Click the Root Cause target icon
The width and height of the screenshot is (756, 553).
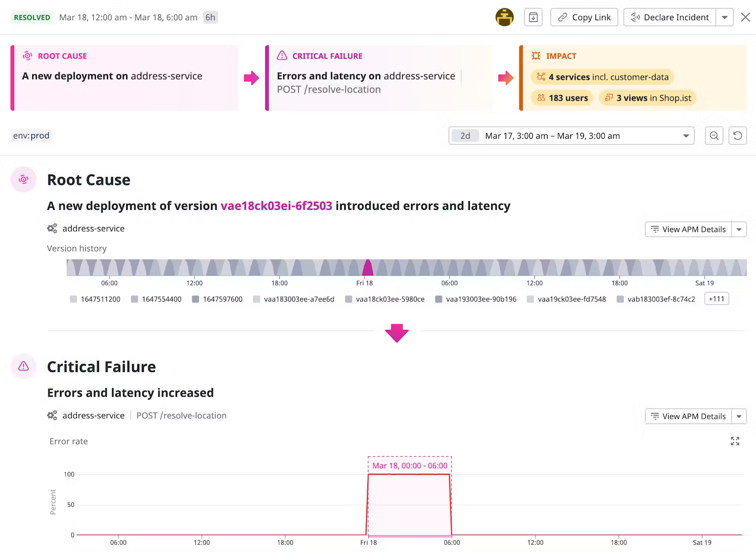[x=23, y=179]
